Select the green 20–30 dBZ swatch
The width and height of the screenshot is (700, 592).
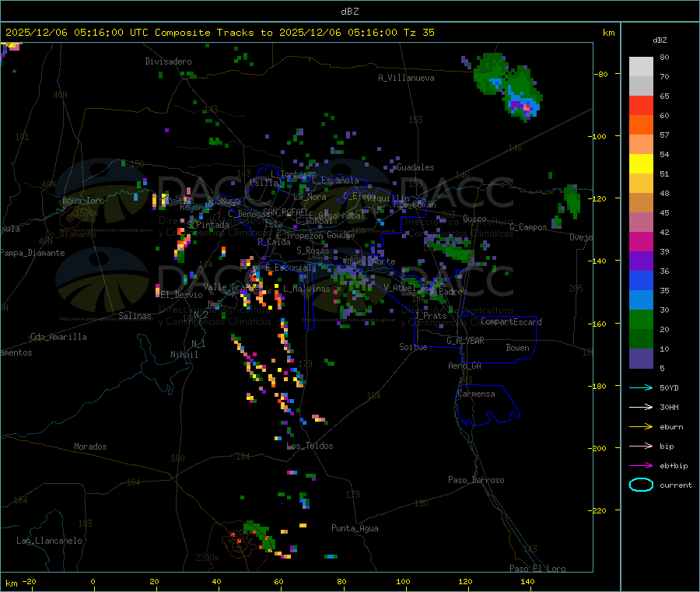(x=641, y=319)
